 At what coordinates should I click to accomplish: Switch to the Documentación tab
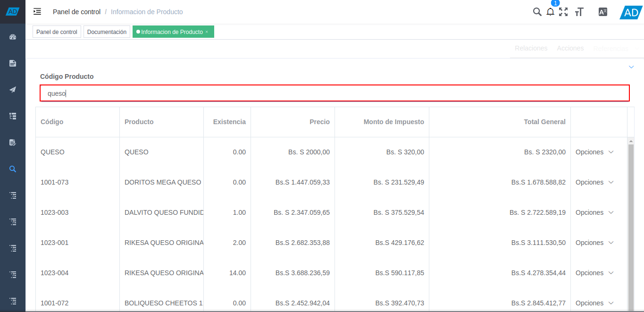pyautogui.click(x=107, y=32)
